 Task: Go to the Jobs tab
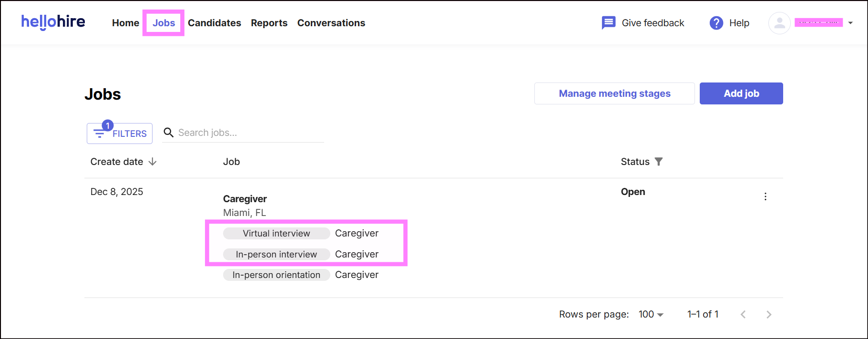point(163,23)
